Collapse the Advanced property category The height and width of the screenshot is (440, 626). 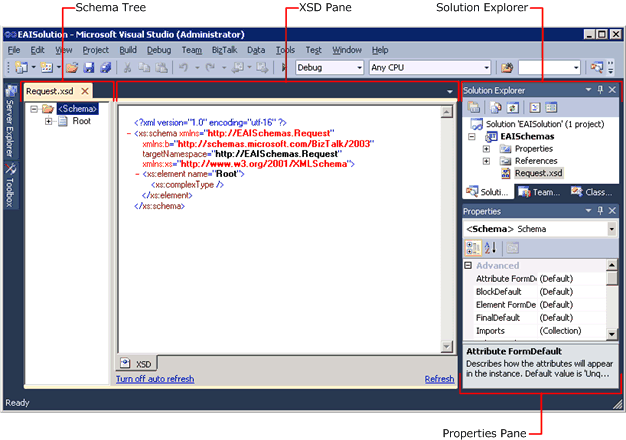click(x=468, y=266)
